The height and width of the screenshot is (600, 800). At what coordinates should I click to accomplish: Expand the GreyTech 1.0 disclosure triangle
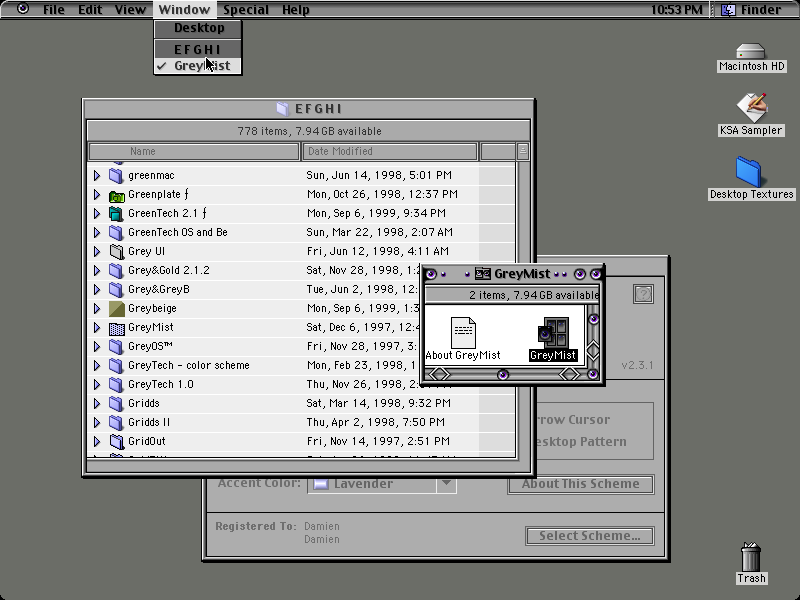(97, 385)
